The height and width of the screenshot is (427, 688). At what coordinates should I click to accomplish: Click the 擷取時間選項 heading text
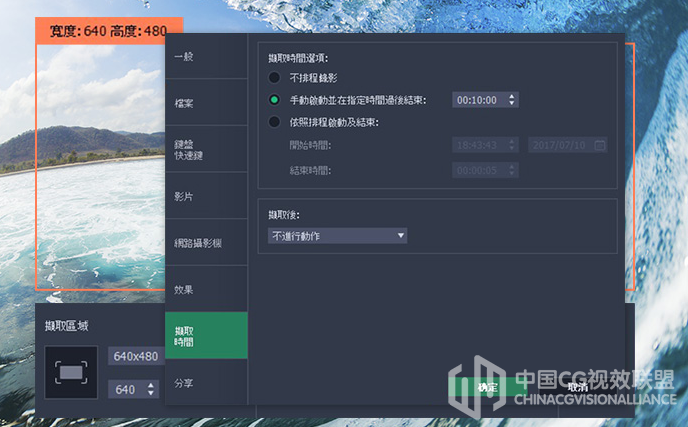click(x=298, y=58)
